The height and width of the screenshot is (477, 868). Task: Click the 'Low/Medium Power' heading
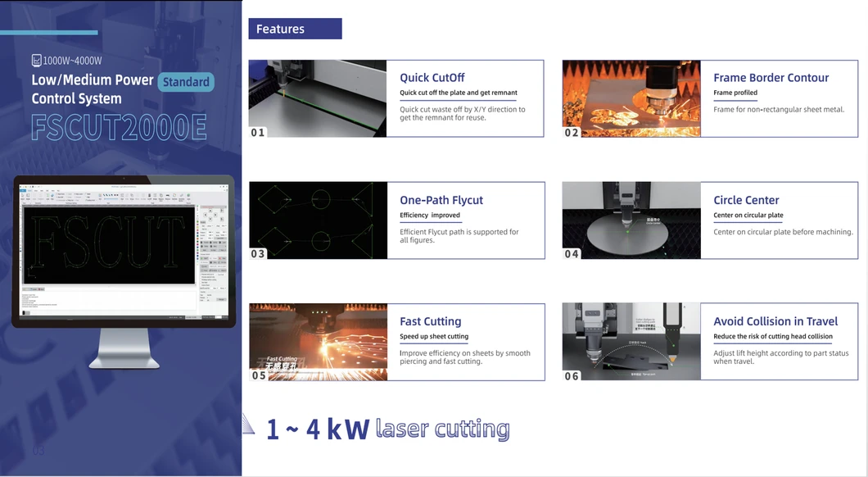click(92, 79)
